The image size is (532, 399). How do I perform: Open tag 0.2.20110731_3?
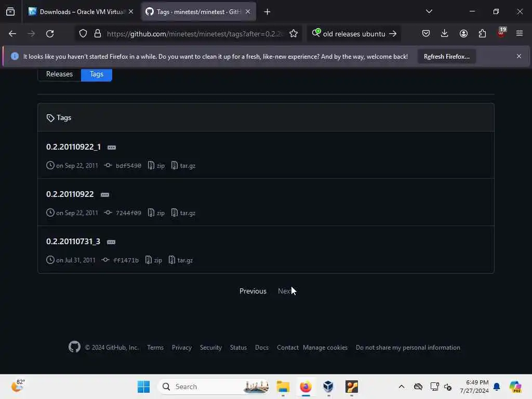coord(73,241)
